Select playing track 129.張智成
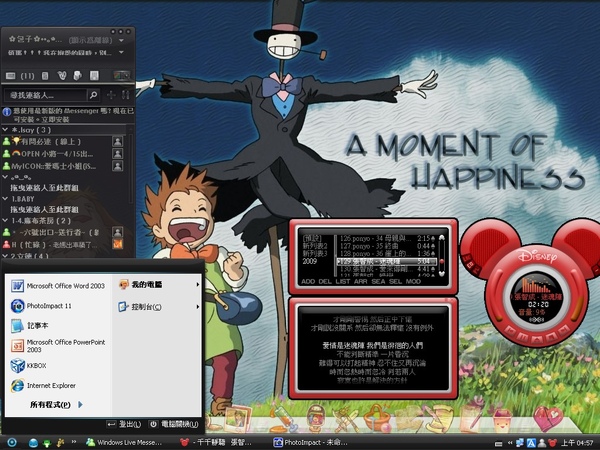The image size is (600, 450). [386, 262]
